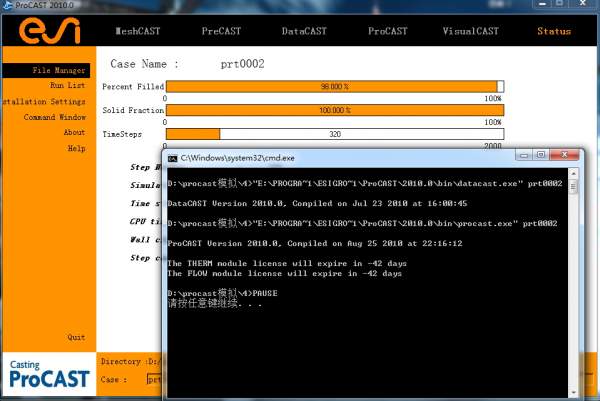Click the Casting ProCAST logo
The image size is (600, 401).
tap(49, 374)
